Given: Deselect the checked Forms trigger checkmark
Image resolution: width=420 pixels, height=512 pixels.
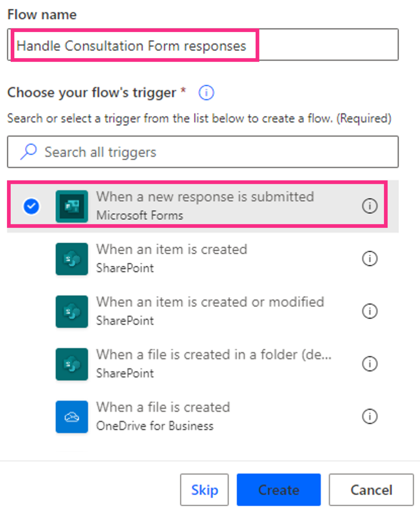Looking at the screenshot, I should click(31, 206).
